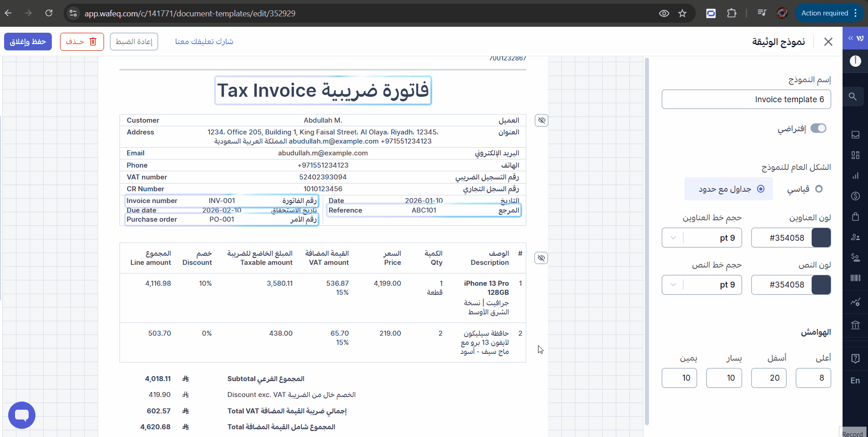The height and width of the screenshot is (437, 868).
Task: Open the share your feedback link
Action: pos(204,42)
